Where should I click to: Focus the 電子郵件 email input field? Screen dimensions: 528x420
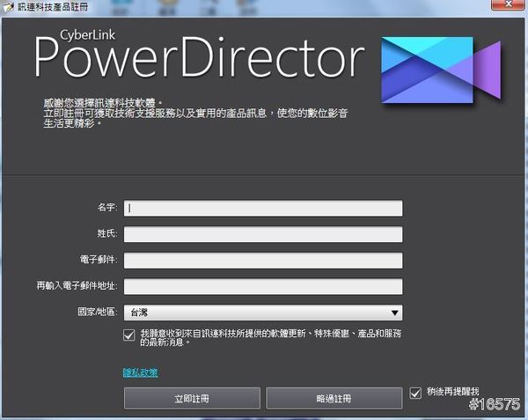pyautogui.click(x=263, y=261)
